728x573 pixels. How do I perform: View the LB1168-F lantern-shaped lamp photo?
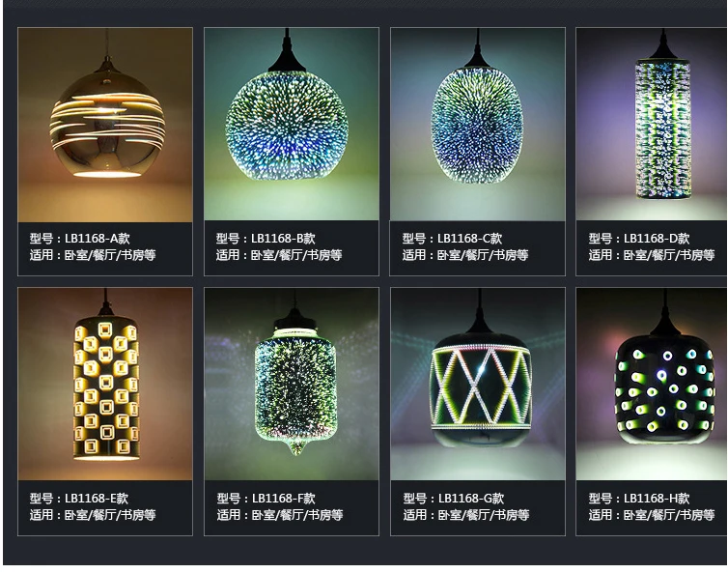(292, 384)
